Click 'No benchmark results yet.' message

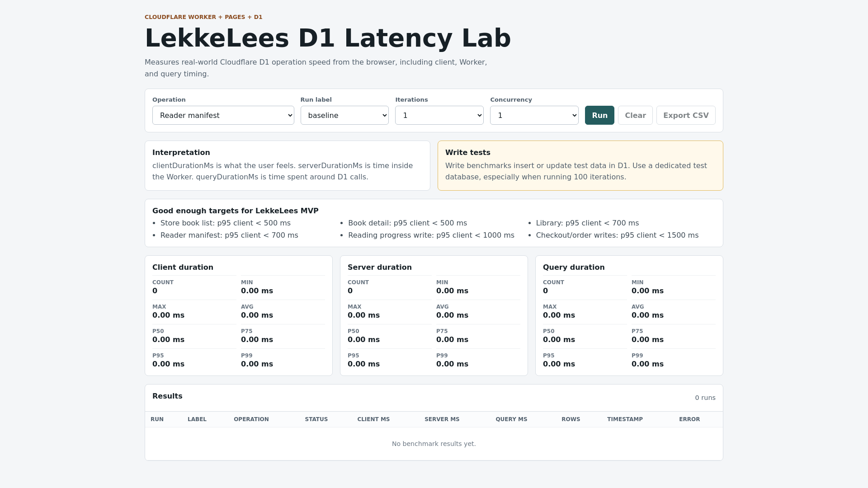(x=434, y=444)
